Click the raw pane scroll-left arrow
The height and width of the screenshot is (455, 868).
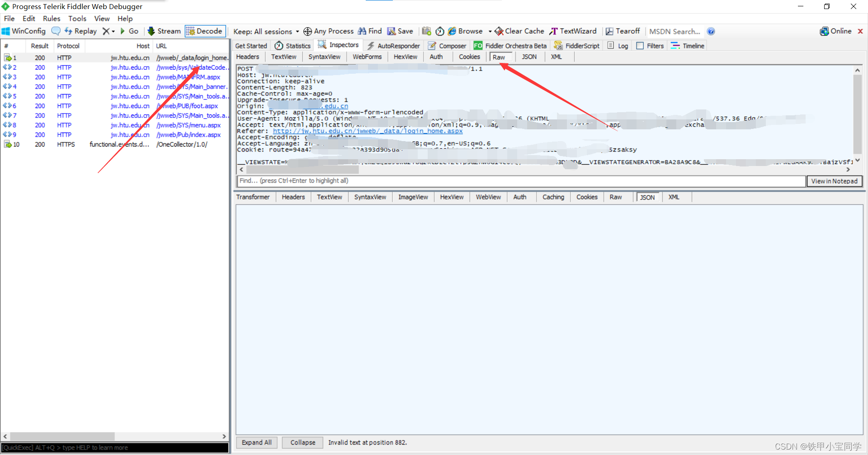[241, 170]
